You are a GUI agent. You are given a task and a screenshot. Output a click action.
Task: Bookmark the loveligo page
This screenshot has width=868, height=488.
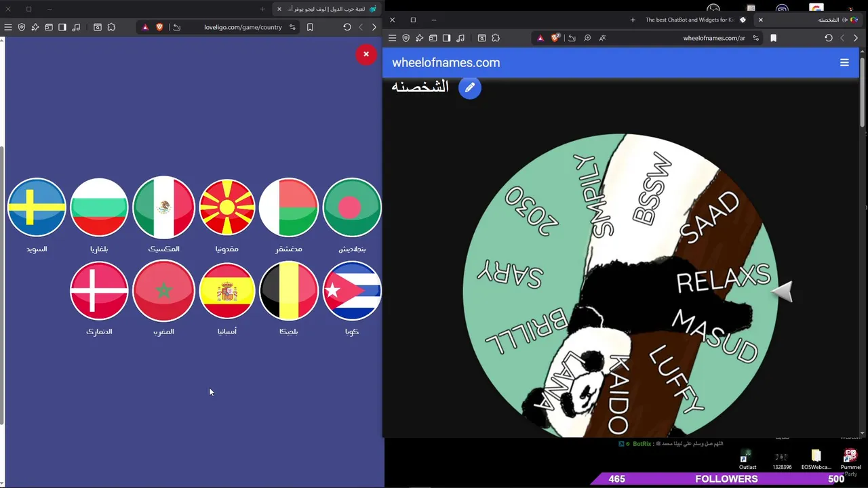(x=310, y=27)
